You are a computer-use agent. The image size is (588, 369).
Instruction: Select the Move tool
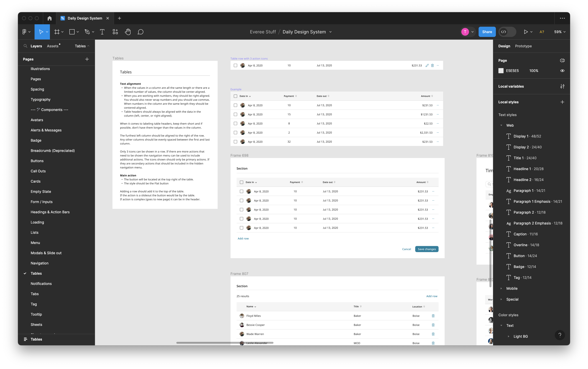[x=41, y=32]
